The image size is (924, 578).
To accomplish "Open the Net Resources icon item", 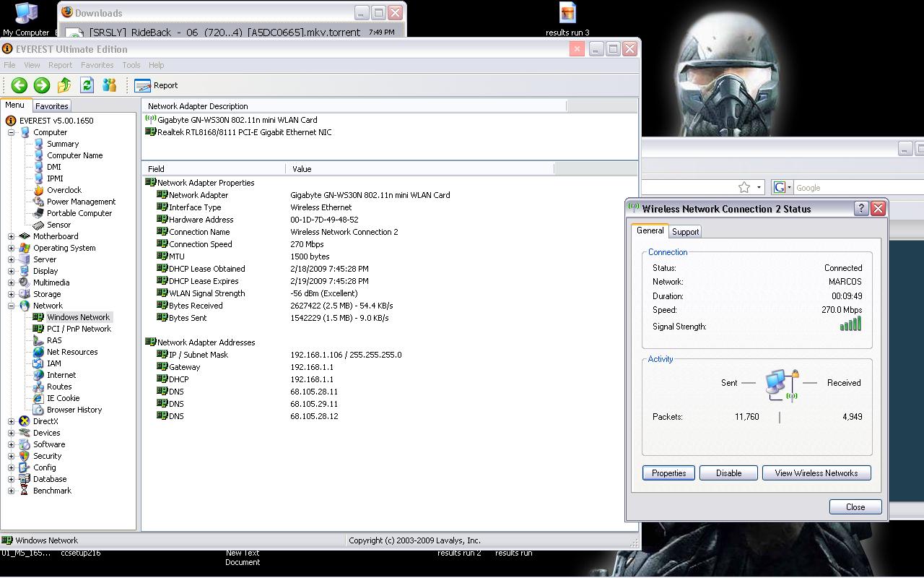I will [39, 352].
